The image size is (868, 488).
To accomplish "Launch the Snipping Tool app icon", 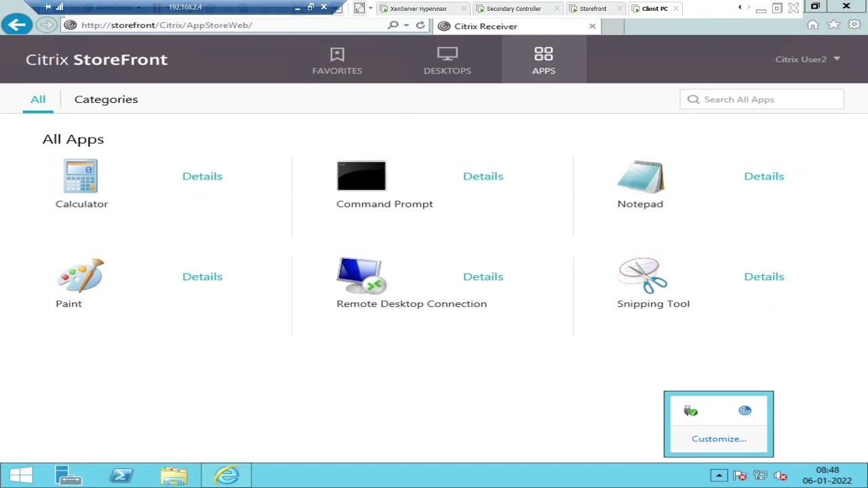I will [x=642, y=275].
